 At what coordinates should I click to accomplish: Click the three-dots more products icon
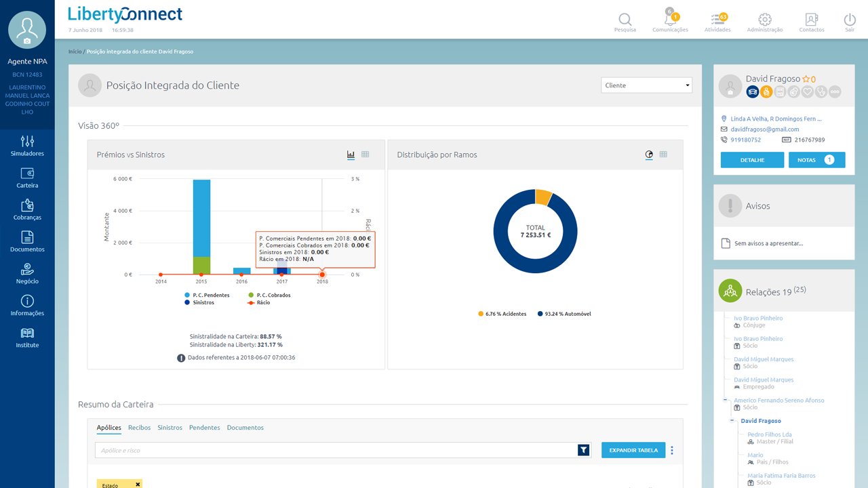tap(835, 91)
